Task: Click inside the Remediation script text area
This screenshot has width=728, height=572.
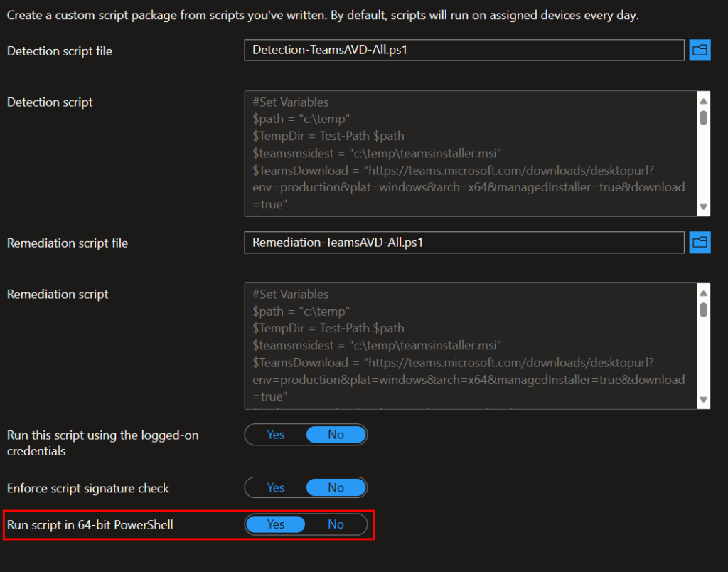Action: coord(469,345)
